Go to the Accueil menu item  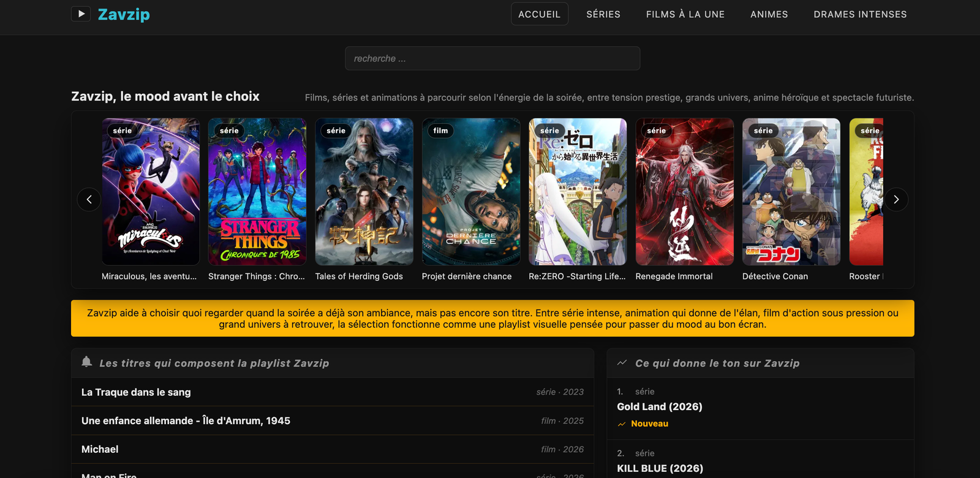pos(540,14)
